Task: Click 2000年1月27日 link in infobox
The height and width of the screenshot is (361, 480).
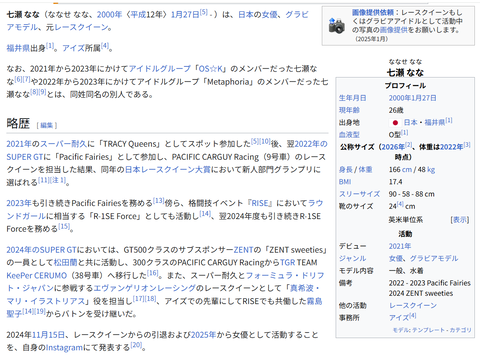Action: [x=412, y=98]
